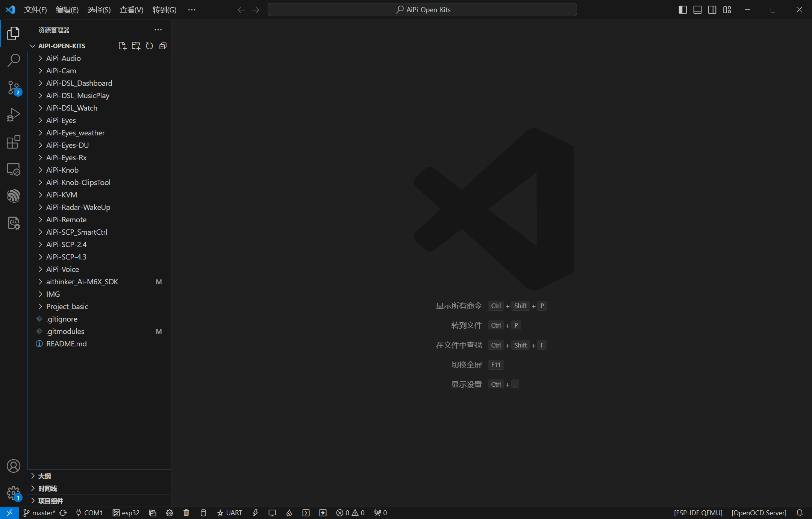Open explorer views and more actions menu
This screenshot has height=519, width=812.
pyautogui.click(x=158, y=30)
